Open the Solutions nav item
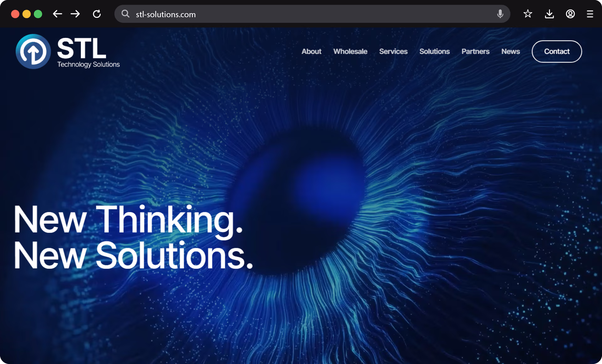Image resolution: width=602 pixels, height=364 pixels. click(x=434, y=51)
